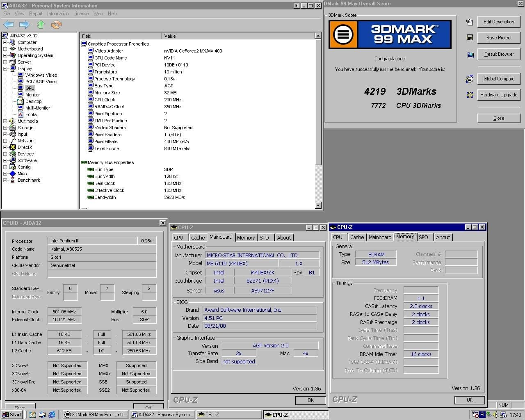This screenshot has height=420, width=525.
Task: Click the Edit Description notepad icon in 3DMark
Action: (469, 22)
